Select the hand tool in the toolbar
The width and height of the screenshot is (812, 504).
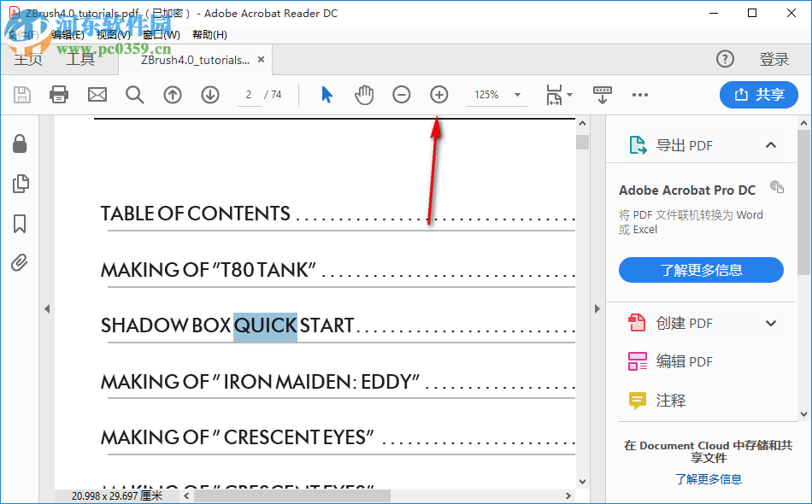click(x=364, y=95)
